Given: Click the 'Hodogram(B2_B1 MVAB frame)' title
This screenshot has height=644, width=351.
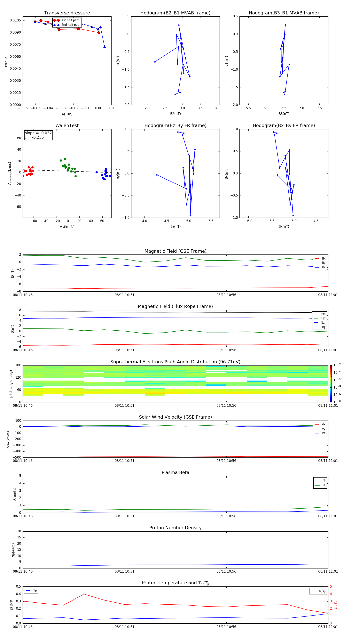Looking at the screenshot, I should 175,13.
